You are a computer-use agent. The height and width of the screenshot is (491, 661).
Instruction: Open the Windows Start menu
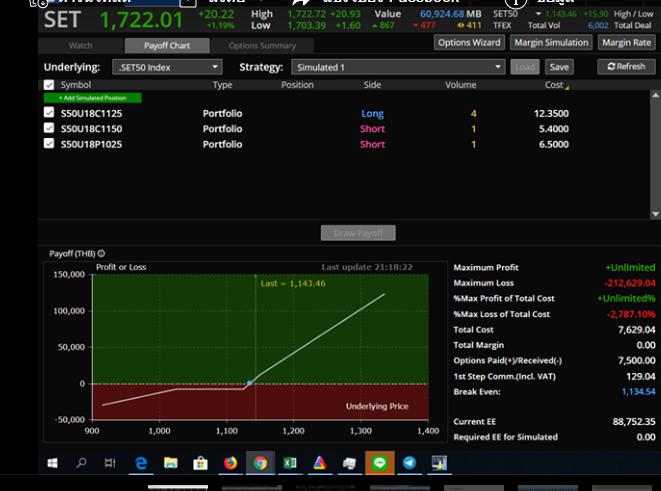pos(52,463)
